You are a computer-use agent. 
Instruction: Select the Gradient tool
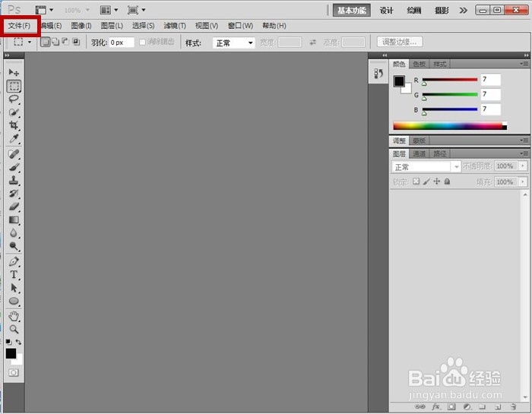click(14, 220)
